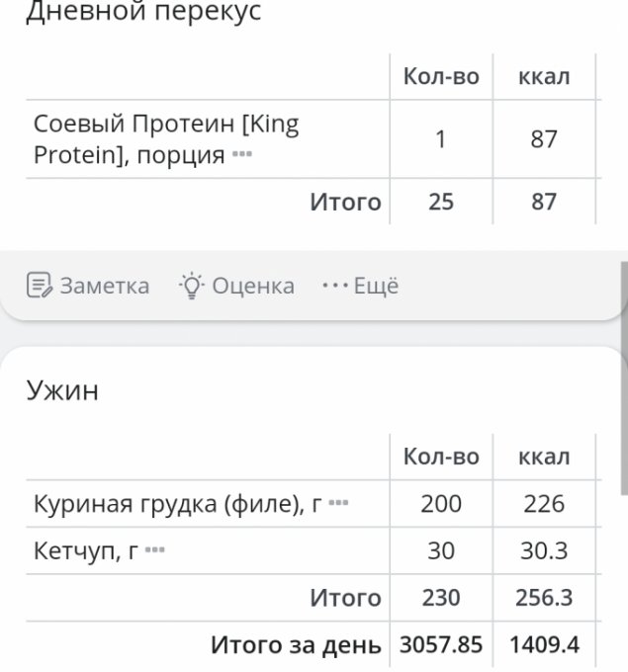Edit quantity 1 of soy protein portion
The width and height of the screenshot is (628, 672).
(441, 139)
